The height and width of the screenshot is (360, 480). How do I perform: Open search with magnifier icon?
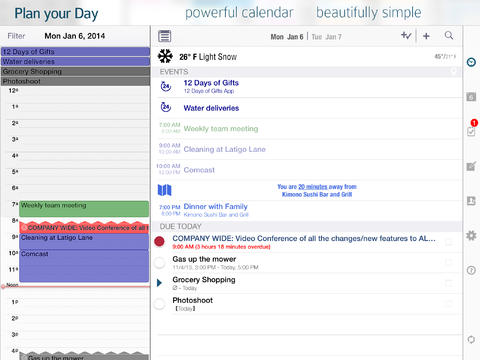coord(449,35)
